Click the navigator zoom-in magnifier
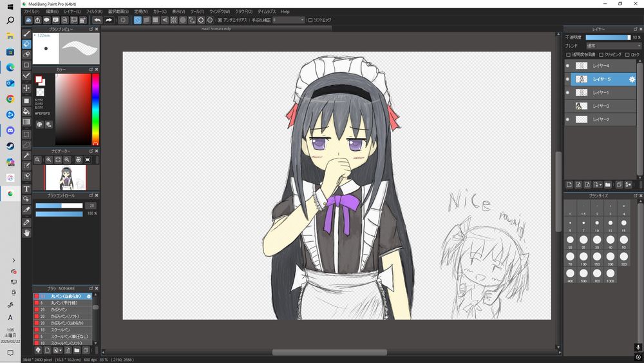The image size is (644, 363). pyautogui.click(x=49, y=159)
